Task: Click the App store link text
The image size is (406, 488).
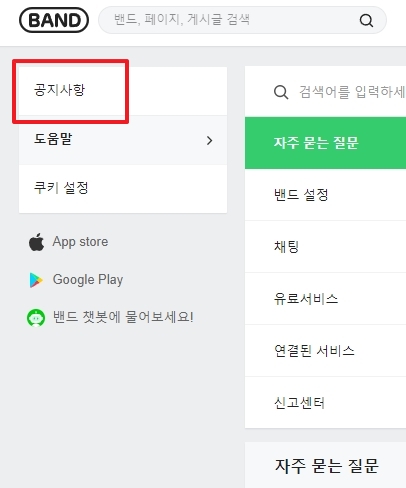Action: [80, 242]
